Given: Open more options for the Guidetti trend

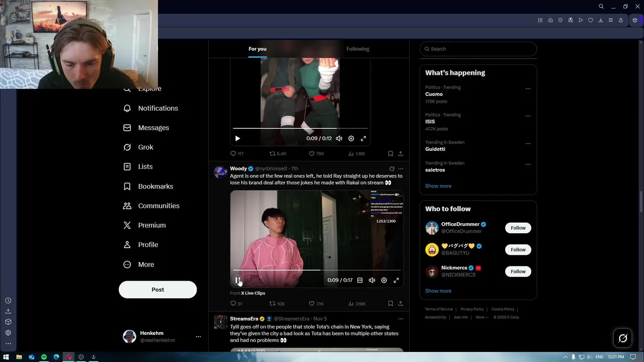Looking at the screenshot, I should click(528, 143).
